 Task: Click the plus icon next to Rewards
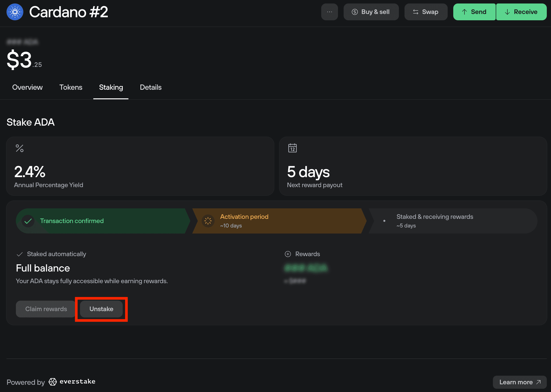point(288,254)
